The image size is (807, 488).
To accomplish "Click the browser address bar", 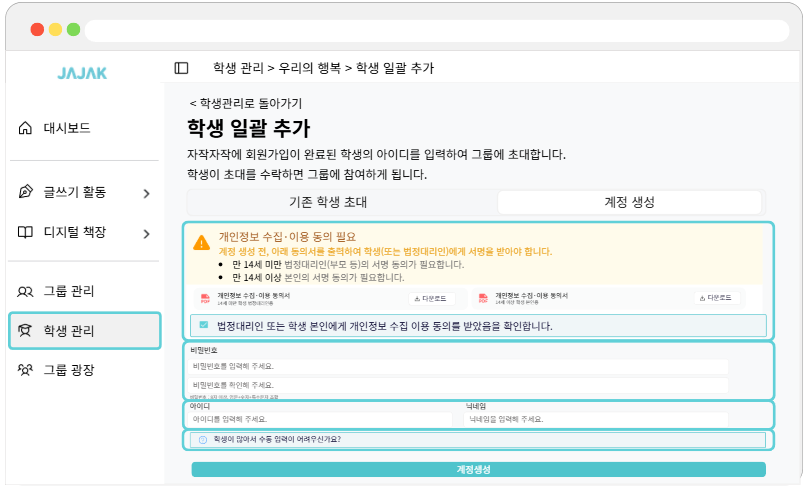I will point(436,30).
